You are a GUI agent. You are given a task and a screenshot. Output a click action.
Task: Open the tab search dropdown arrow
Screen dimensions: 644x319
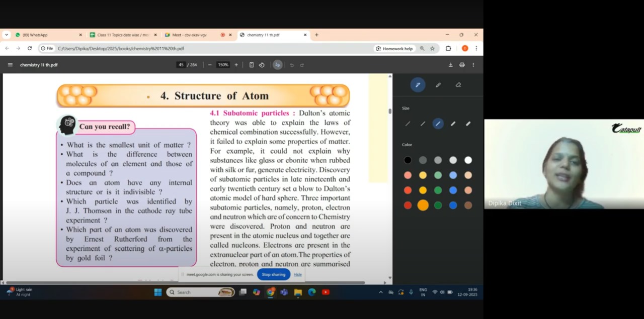tap(7, 35)
